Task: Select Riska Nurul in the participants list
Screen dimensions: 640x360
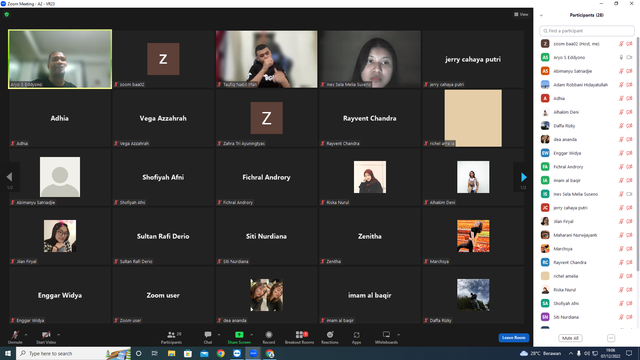Action: tap(587, 290)
